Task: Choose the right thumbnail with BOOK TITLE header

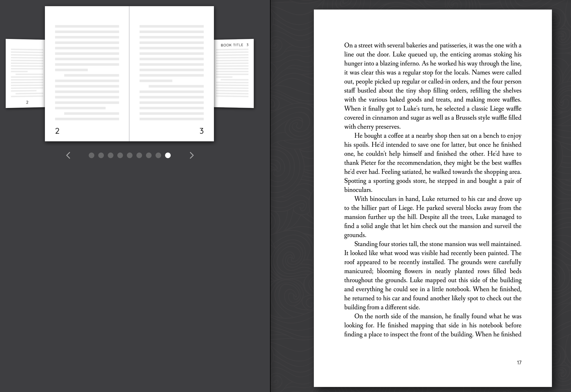Action: coord(234,73)
